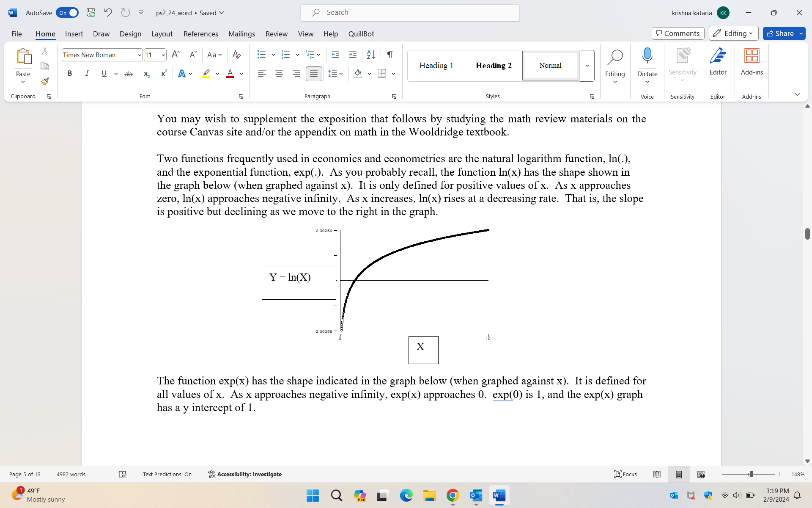Click the red font color swatch
812x508 pixels.
pos(230,74)
